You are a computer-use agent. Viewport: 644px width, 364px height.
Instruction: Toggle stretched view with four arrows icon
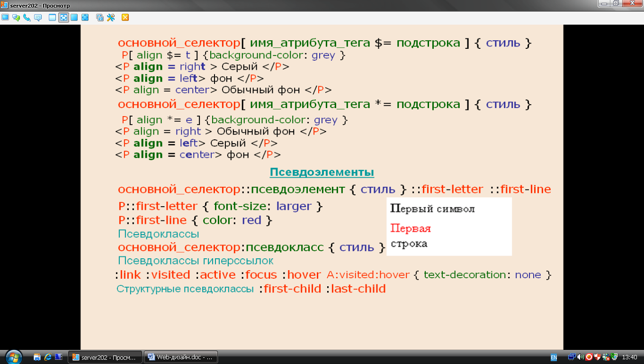pos(85,18)
